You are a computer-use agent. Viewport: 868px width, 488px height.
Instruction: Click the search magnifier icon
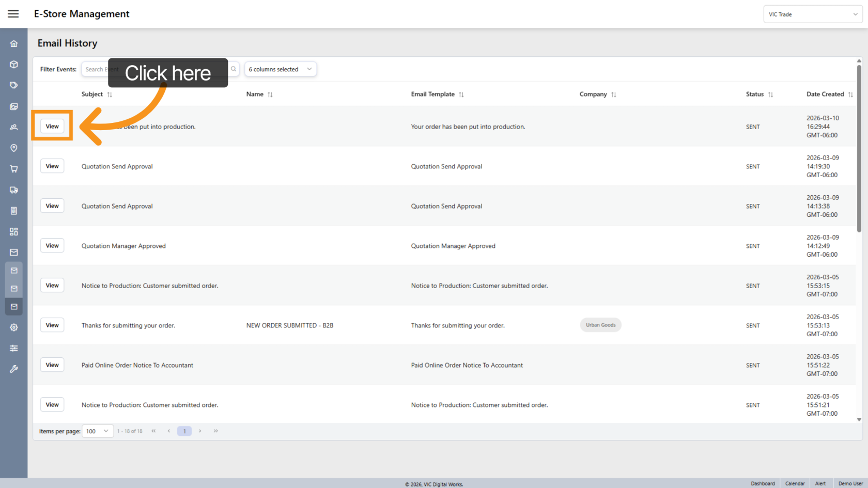234,69
